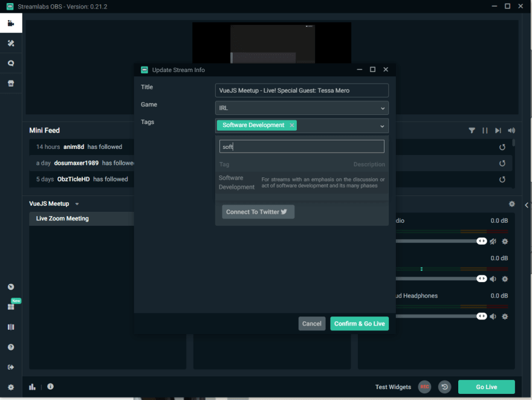
Task: Click the ObzTicleHD username in feed
Action: [x=74, y=179]
